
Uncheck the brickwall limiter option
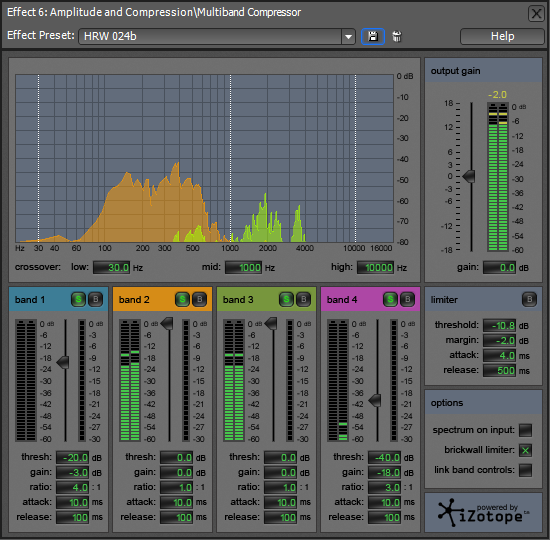tap(525, 450)
